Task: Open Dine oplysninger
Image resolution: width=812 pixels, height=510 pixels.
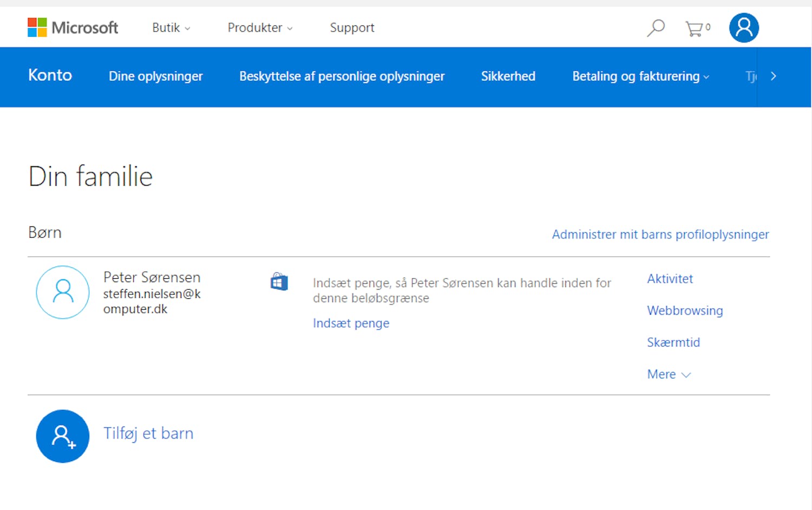Action: pyautogui.click(x=156, y=76)
